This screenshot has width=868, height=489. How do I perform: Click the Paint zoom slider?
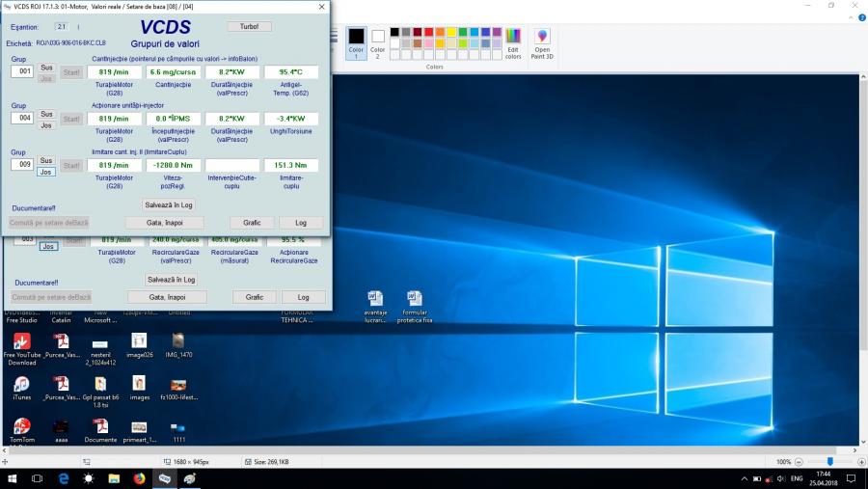(x=829, y=462)
